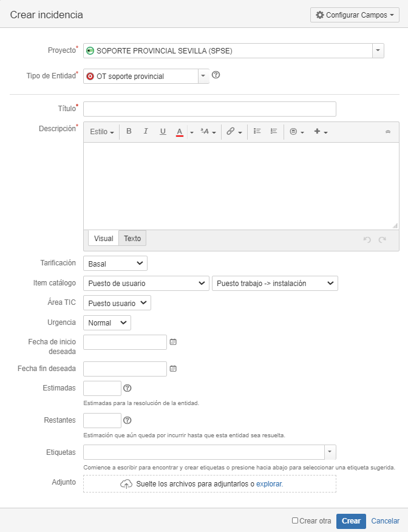Enable the Crear otra checkbox
Image resolution: width=408 pixels, height=532 pixels.
(295, 520)
